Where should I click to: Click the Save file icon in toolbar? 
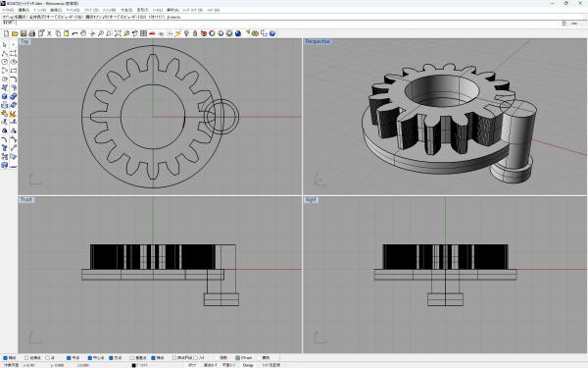[x=24, y=33]
